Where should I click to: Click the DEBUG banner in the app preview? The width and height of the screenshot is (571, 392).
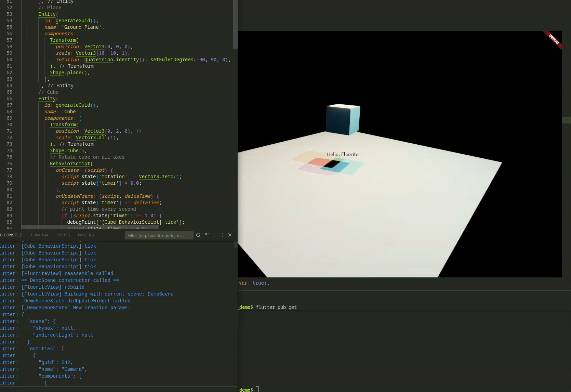(553, 39)
